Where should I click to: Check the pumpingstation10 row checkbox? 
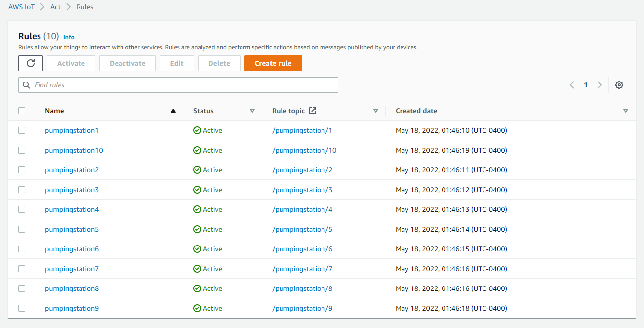(x=22, y=150)
